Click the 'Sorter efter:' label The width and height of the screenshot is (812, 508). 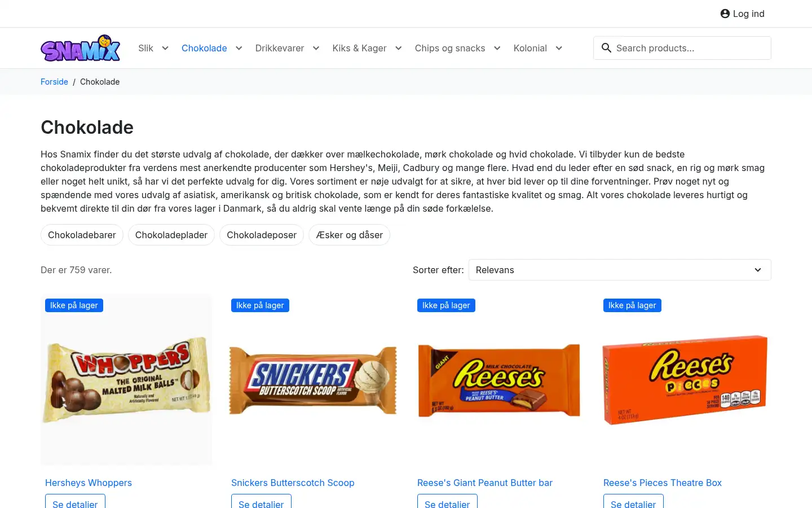click(438, 270)
